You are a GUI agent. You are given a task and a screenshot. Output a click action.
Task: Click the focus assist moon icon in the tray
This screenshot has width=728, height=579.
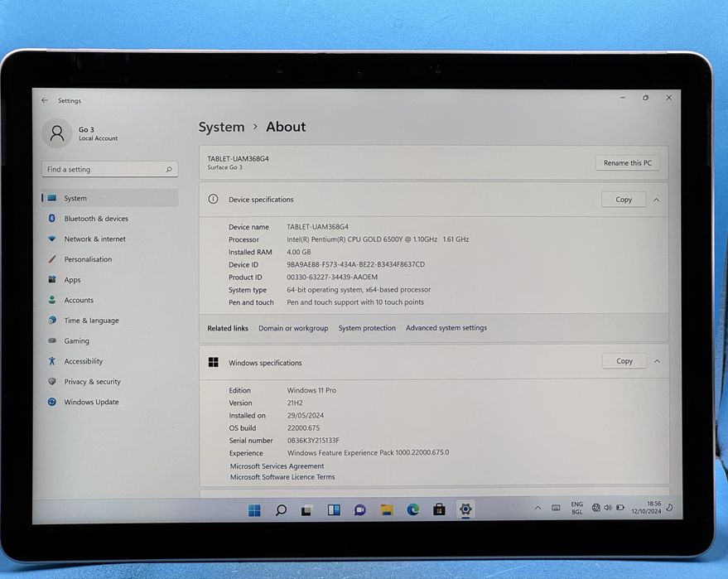(x=669, y=508)
